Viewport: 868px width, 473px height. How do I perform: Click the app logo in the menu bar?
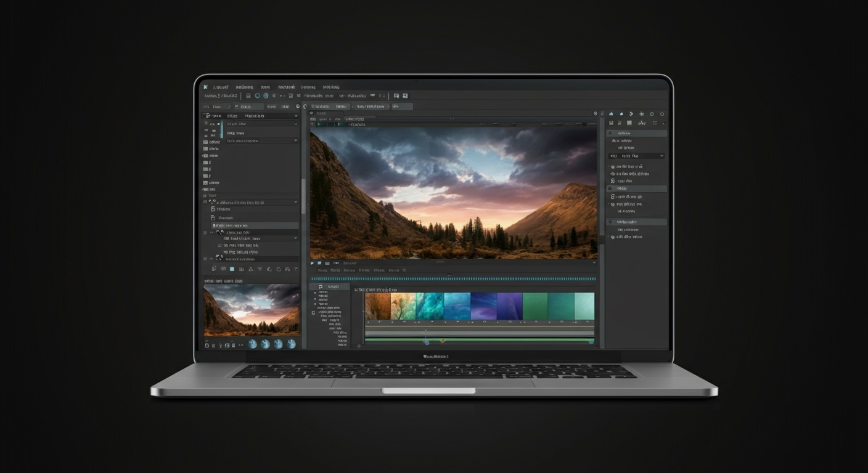click(x=206, y=87)
